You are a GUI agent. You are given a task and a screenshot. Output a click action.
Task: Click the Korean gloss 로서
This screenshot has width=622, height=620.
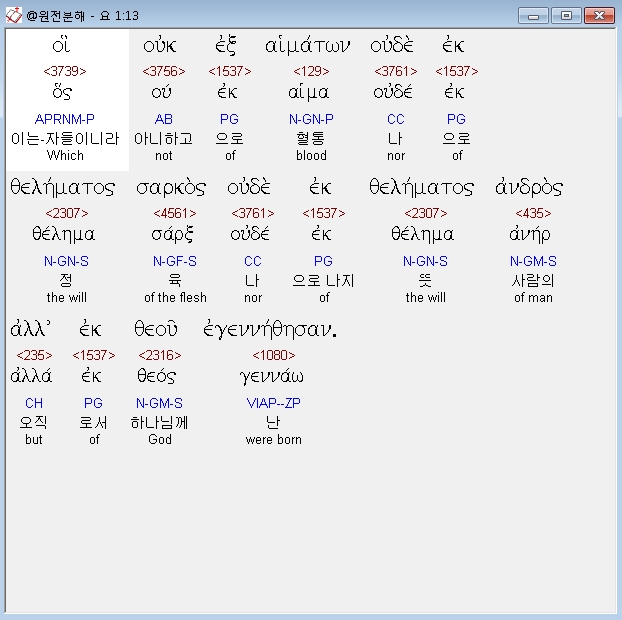(x=93, y=422)
